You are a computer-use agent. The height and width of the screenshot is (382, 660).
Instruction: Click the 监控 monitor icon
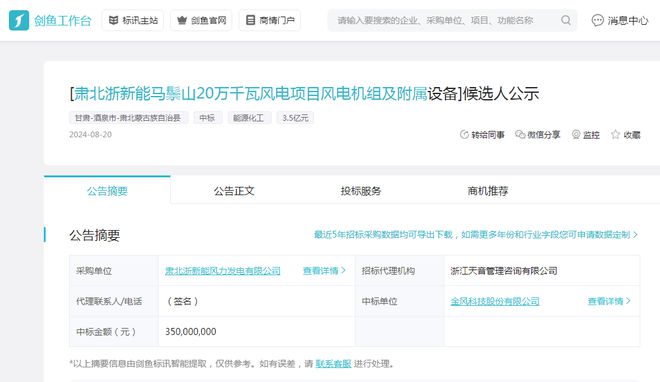576,135
